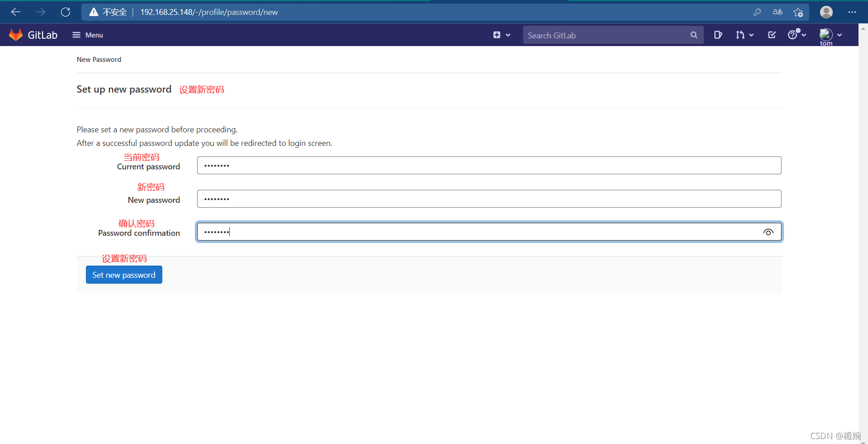The height and width of the screenshot is (444, 868).
Task: Click the Password confirmation field
Action: click(x=489, y=232)
